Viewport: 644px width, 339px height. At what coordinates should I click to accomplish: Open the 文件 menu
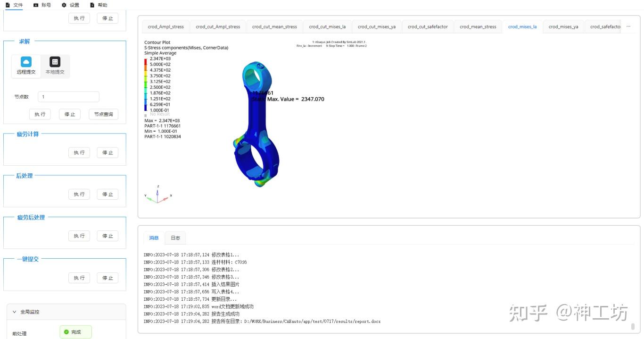14,5
